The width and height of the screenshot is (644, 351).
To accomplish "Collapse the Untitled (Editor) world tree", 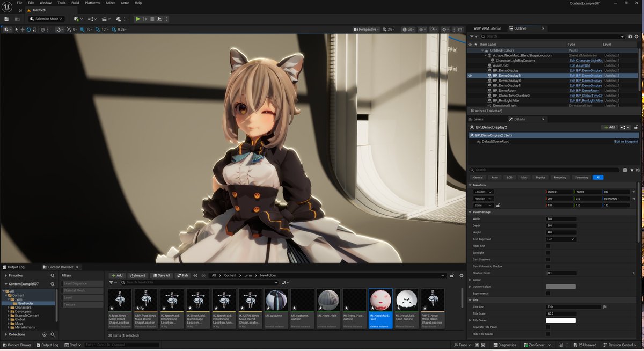I will pos(482,50).
